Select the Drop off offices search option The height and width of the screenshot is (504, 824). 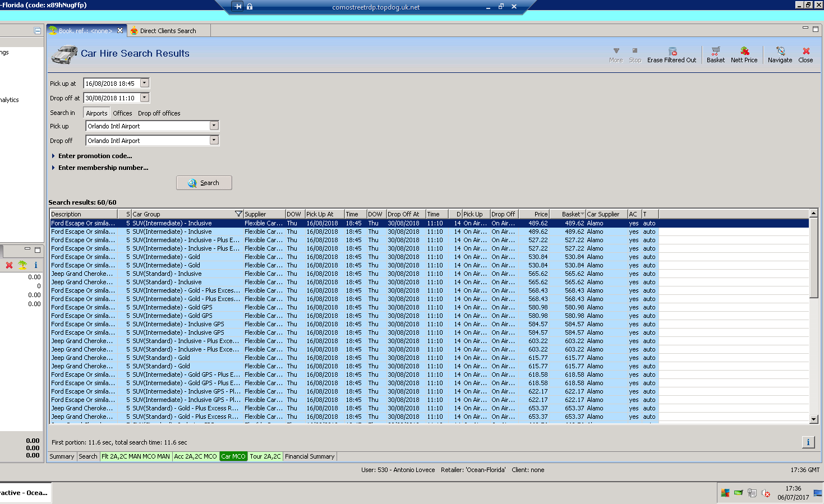[159, 113]
